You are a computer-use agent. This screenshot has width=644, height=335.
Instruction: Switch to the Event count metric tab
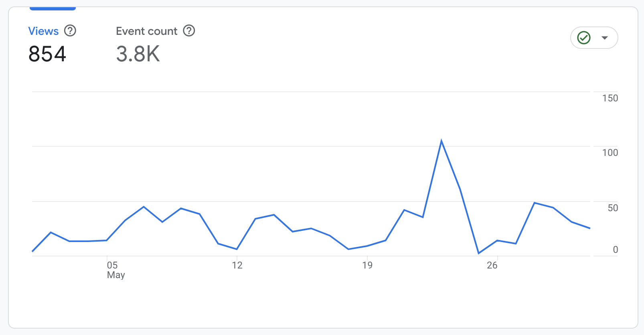coord(146,31)
